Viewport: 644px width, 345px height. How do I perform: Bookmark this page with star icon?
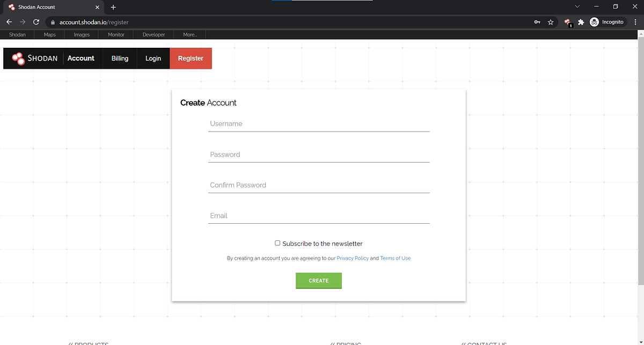[x=551, y=22]
